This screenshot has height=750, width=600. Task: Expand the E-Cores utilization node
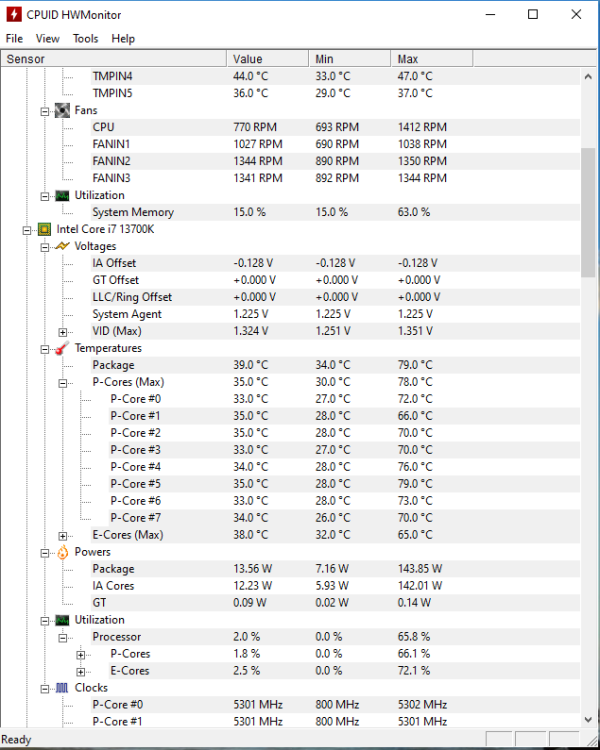[81, 672]
